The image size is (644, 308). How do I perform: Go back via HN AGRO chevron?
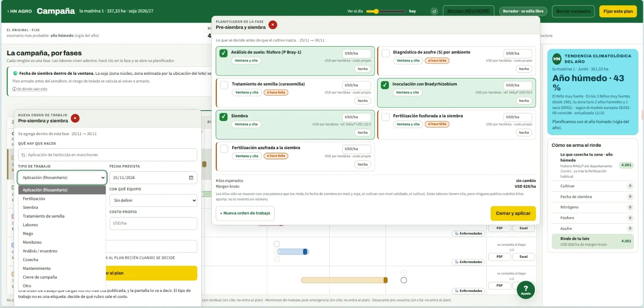[x=19, y=11]
